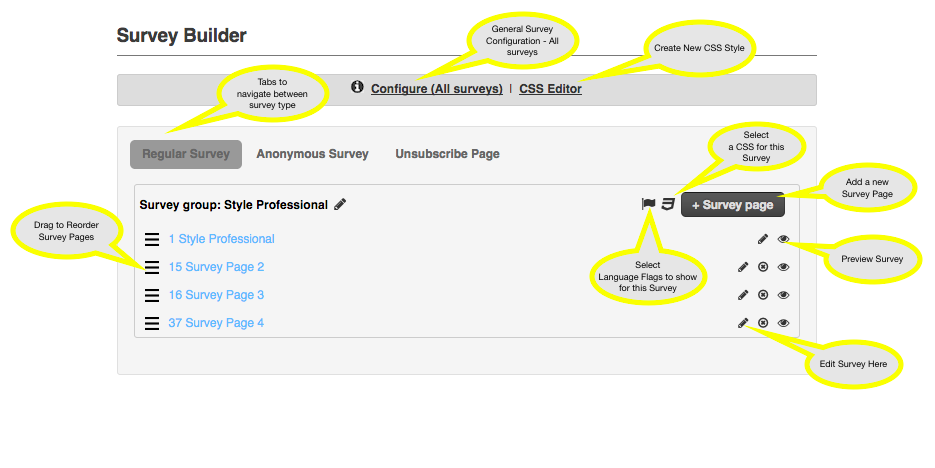This screenshot has width=935, height=468.
Task: Select language flags via the flag icon
Action: [648, 204]
